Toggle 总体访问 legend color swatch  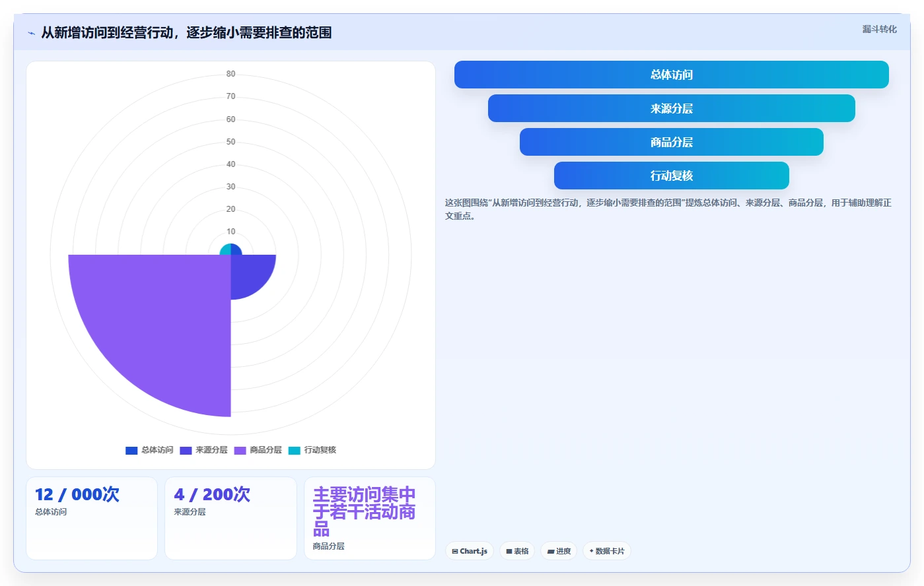(x=131, y=450)
